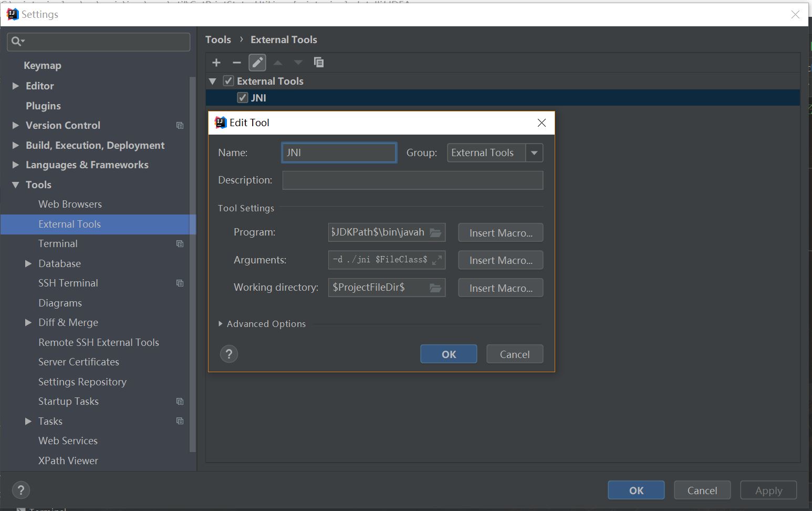
Task: Open XPath Viewer settings
Action: (x=68, y=461)
